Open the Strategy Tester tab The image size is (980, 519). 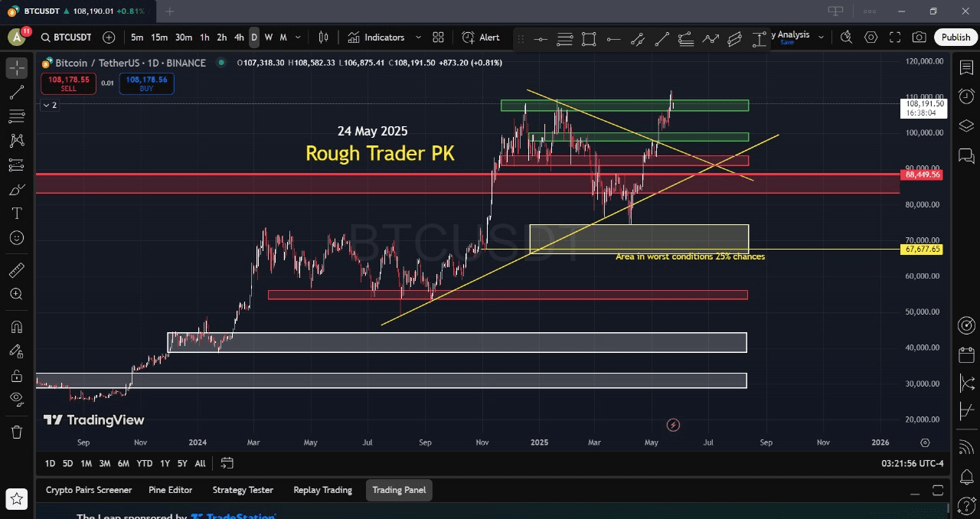[243, 490]
